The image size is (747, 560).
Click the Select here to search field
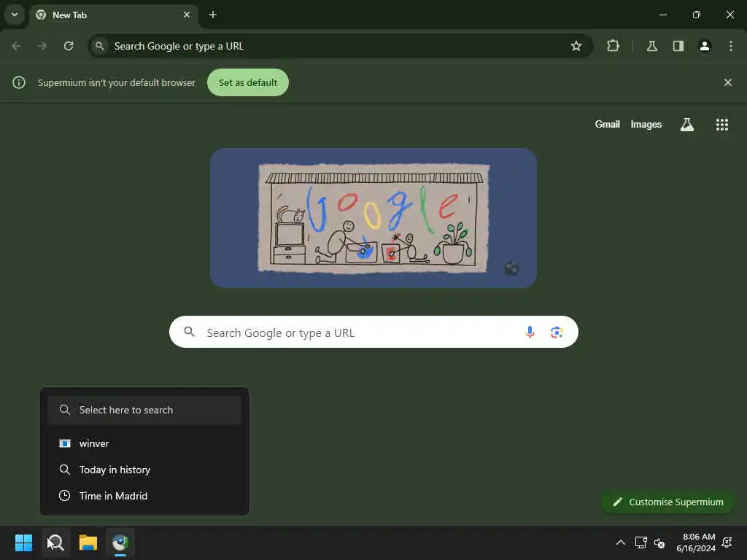[144, 410]
